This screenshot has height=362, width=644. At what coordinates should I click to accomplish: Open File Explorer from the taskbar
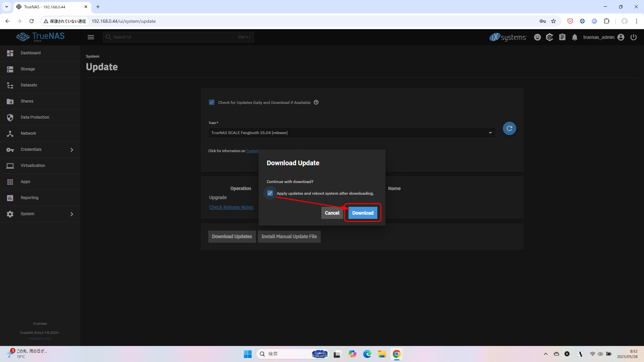coord(382,354)
